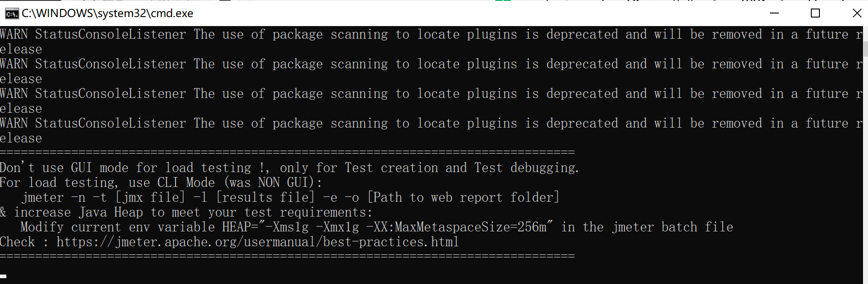Image resolution: width=868 pixels, height=284 pixels.
Task: Minimize the cmd.exe window
Action: 774,13
